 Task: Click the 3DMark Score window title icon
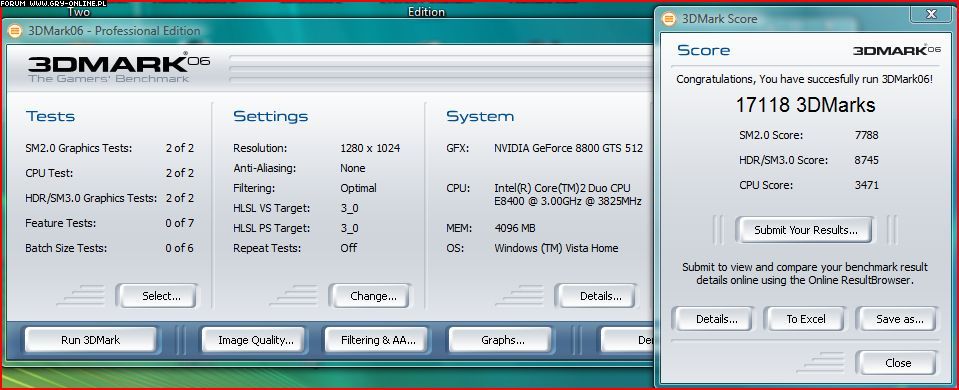pyautogui.click(x=670, y=19)
